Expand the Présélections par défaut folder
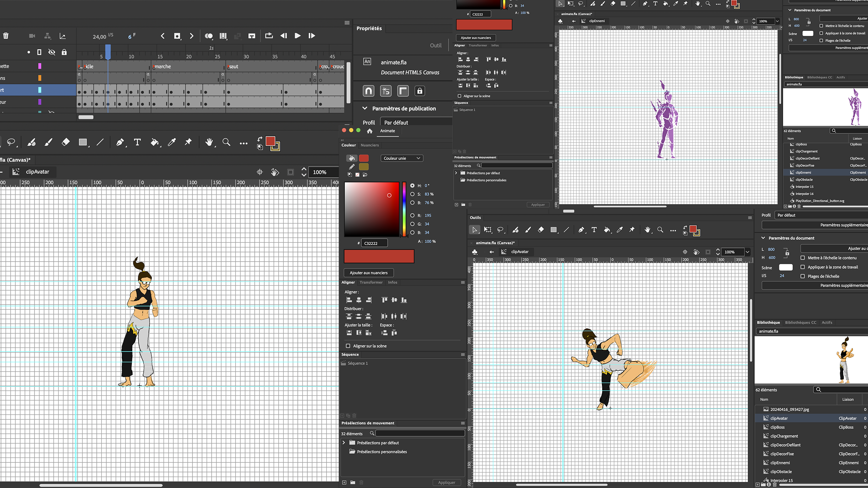The image size is (868, 488). pyautogui.click(x=344, y=443)
